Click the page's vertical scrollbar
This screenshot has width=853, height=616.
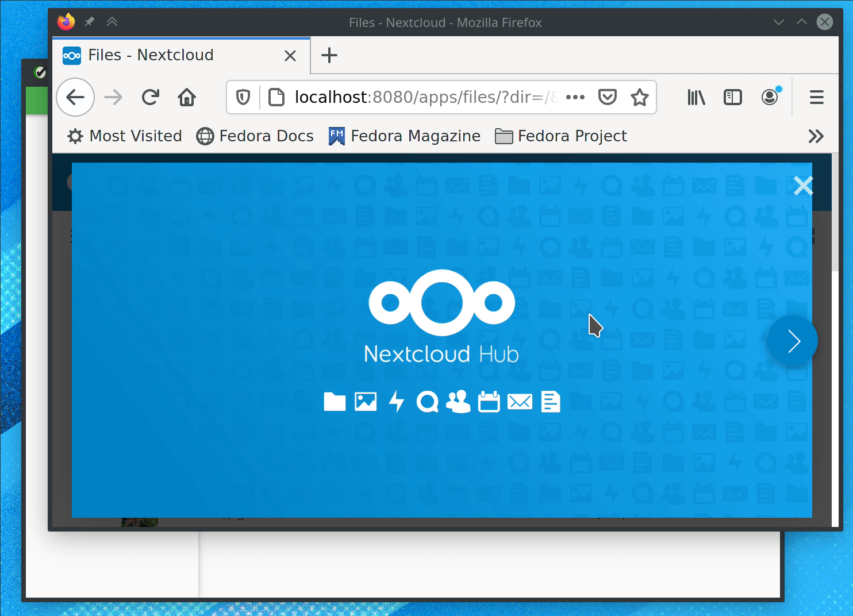[x=835, y=339]
